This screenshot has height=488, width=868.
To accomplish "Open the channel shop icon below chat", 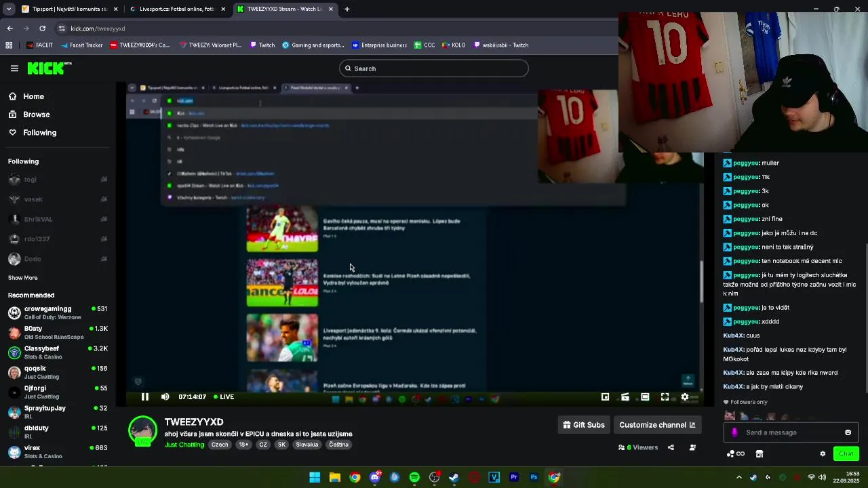I will (759, 454).
